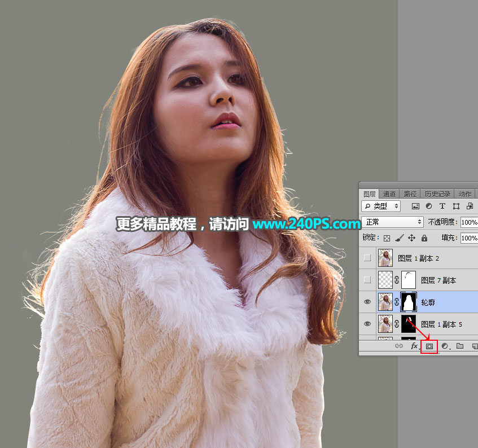The image size is (478, 448).
Task: Select image thumbnail of 图层 1 副本 2
Action: [385, 258]
